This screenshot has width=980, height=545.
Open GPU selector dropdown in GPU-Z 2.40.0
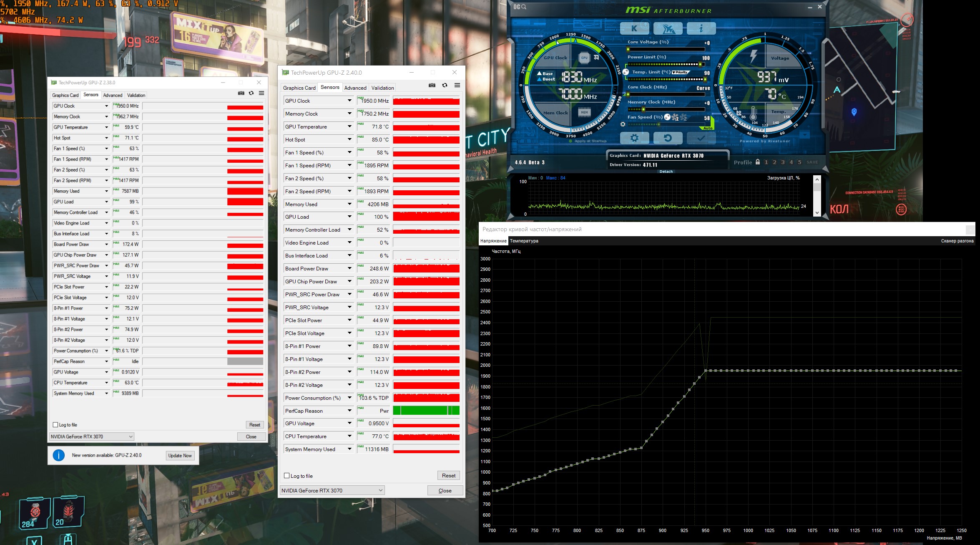coord(332,490)
